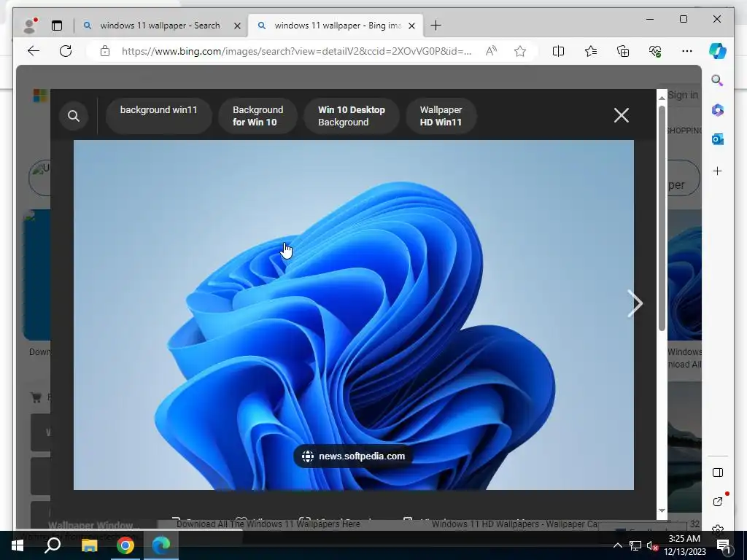Go to the next image arrow
Image resolution: width=747 pixels, height=560 pixels.
click(x=635, y=303)
